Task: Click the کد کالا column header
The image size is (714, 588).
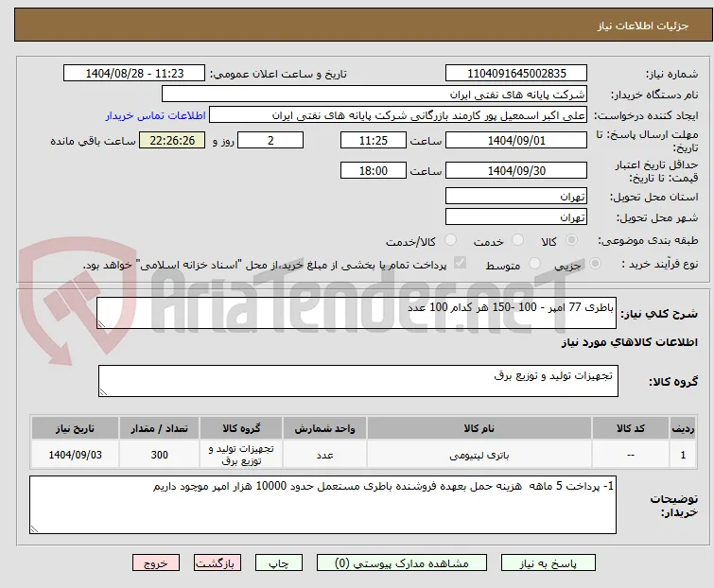Action: point(631,428)
